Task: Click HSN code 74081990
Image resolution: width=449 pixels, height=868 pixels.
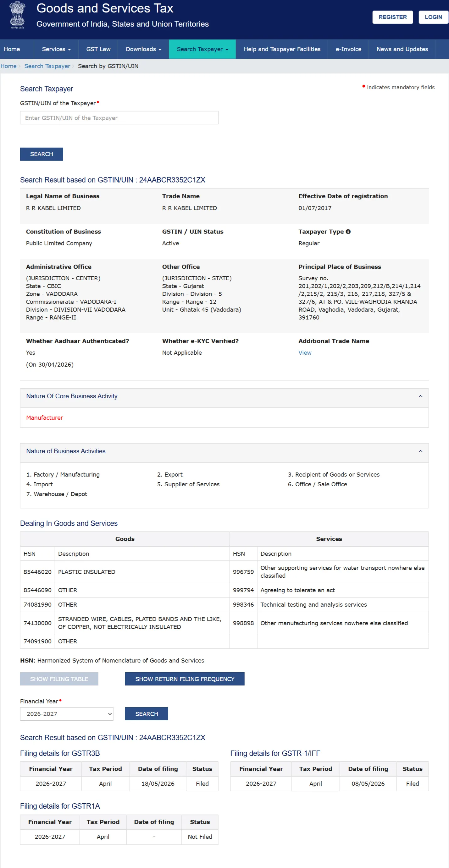Action: (37, 604)
